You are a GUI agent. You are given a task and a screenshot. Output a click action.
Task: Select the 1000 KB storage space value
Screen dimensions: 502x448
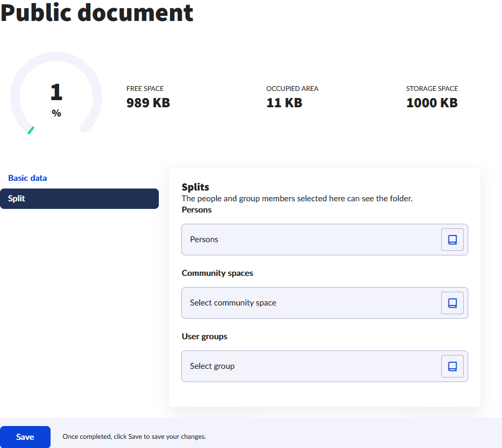(432, 103)
